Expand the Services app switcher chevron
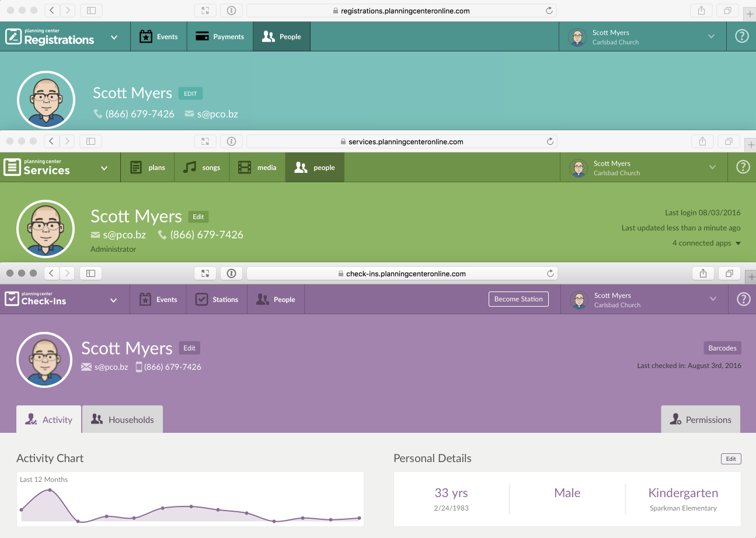 (104, 168)
